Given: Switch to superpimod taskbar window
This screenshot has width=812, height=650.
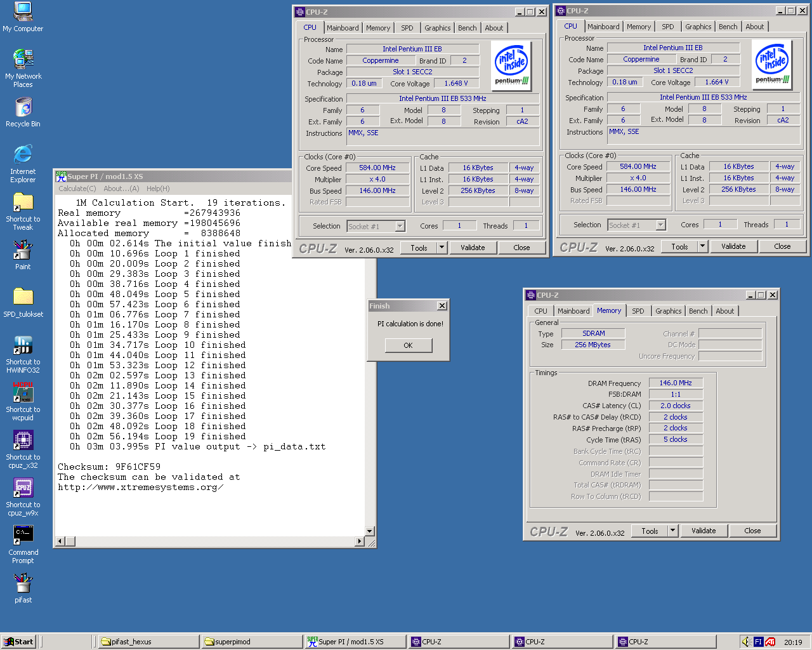Looking at the screenshot, I should tap(252, 642).
